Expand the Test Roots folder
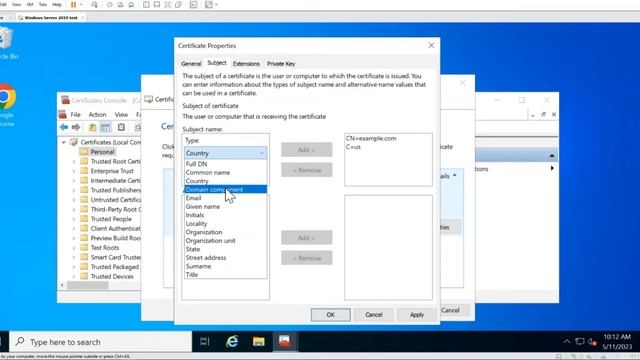This screenshot has width=640, height=360. (x=74, y=248)
